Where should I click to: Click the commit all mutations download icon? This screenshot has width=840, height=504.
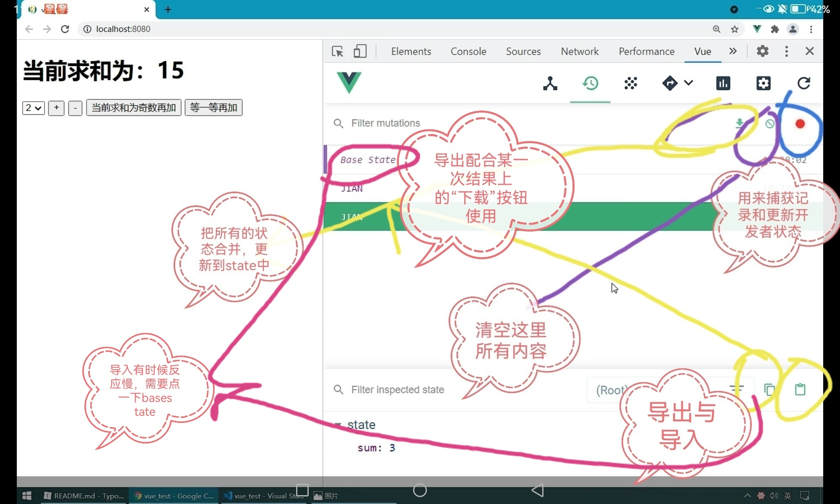(x=740, y=123)
